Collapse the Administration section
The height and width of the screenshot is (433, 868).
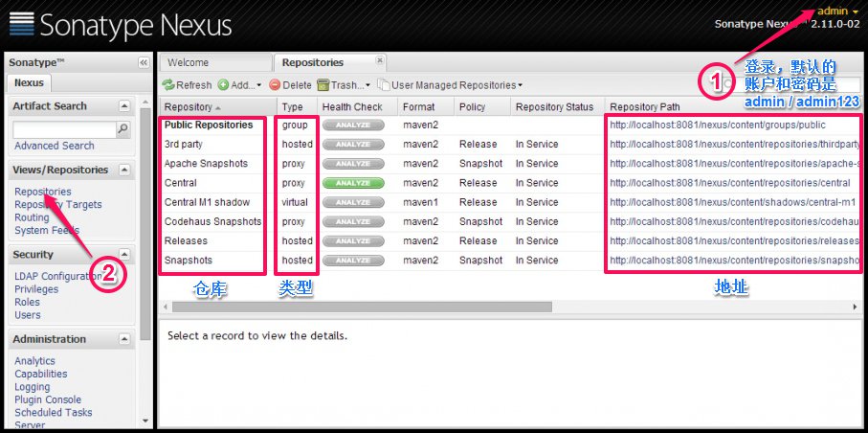[124, 339]
